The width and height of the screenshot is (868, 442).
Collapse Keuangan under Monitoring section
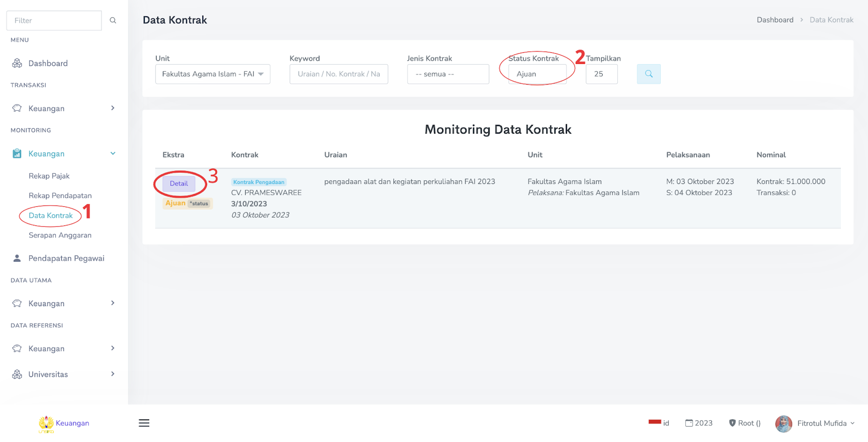point(64,154)
